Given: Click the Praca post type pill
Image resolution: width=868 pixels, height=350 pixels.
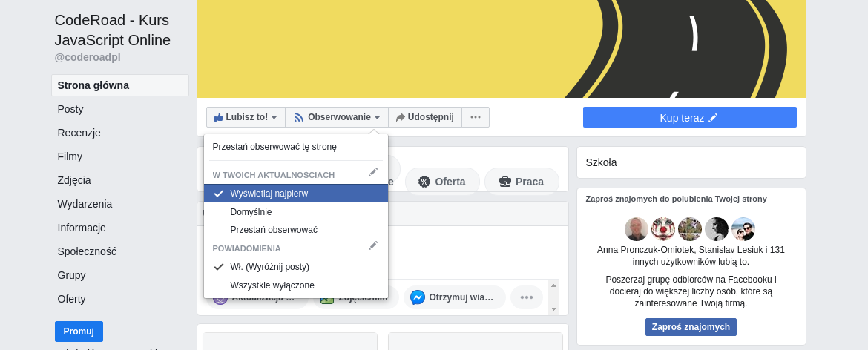Looking at the screenshot, I should [522, 182].
